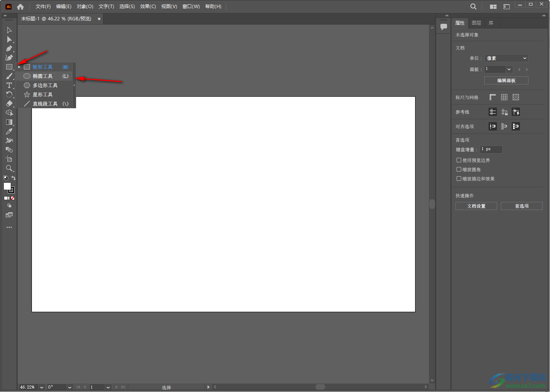Viewport: 550px width, 392px height.
Task: Open the comments panel icon
Action: 444,27
